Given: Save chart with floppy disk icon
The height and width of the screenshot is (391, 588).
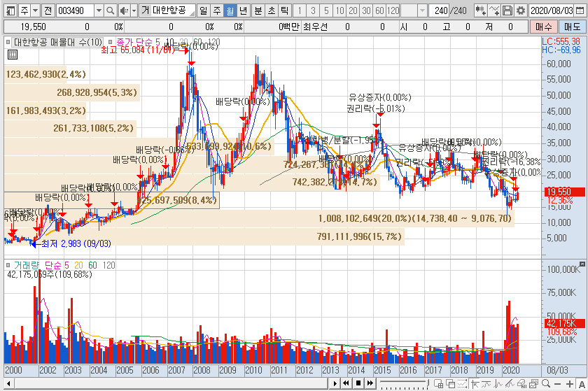Looking at the screenshot, I should pos(507,10).
